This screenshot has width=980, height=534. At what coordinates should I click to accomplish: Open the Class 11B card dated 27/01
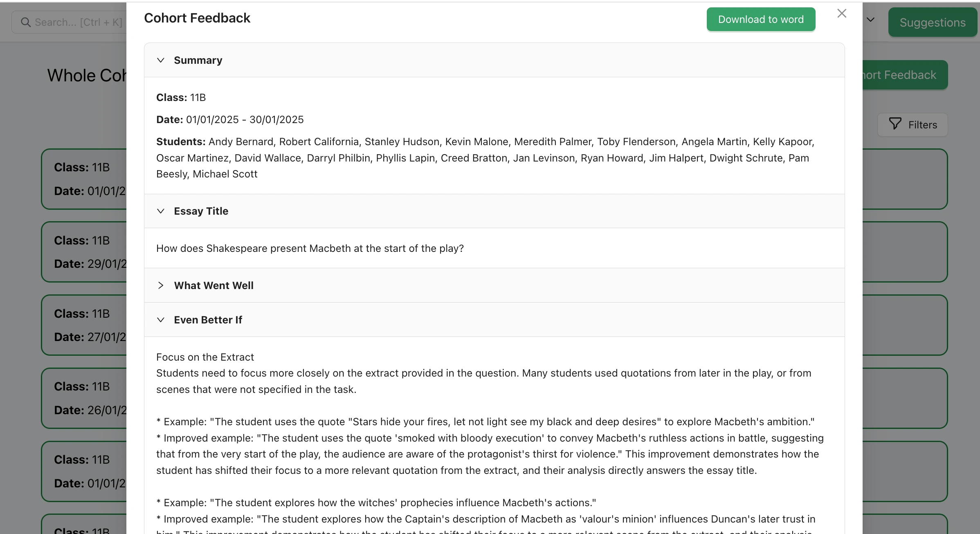coord(84,325)
